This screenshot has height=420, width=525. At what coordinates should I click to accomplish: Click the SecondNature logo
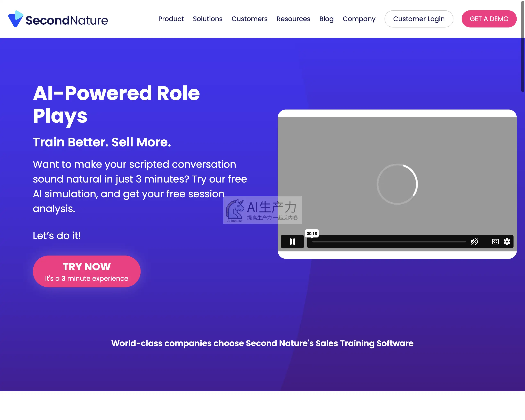tap(58, 19)
